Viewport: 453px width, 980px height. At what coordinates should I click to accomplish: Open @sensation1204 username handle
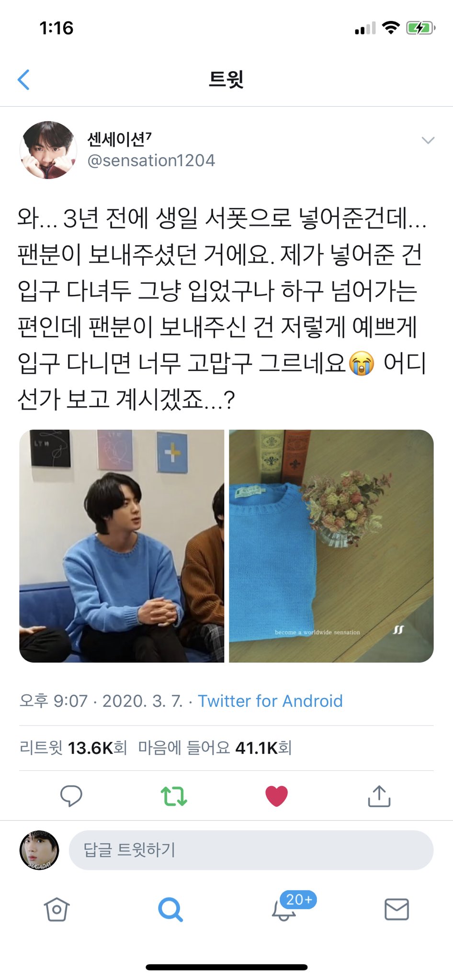coord(151,160)
